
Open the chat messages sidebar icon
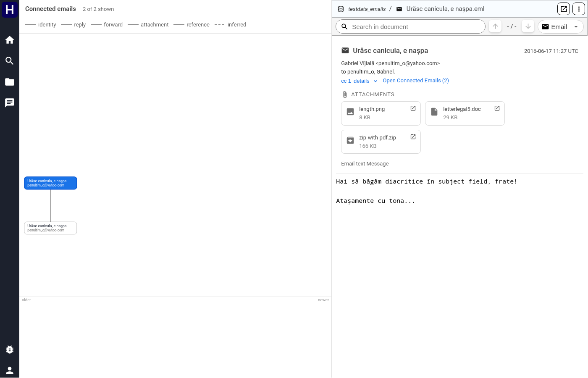(x=10, y=103)
